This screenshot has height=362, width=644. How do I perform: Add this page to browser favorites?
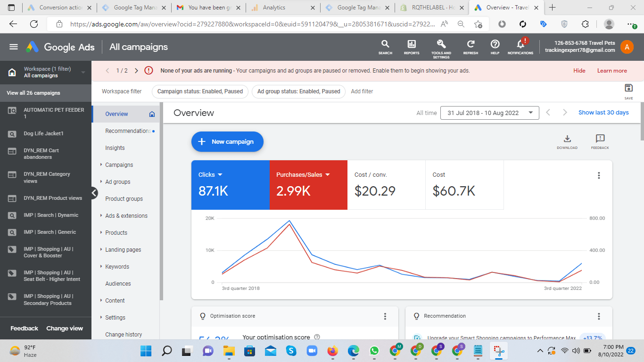click(x=478, y=24)
